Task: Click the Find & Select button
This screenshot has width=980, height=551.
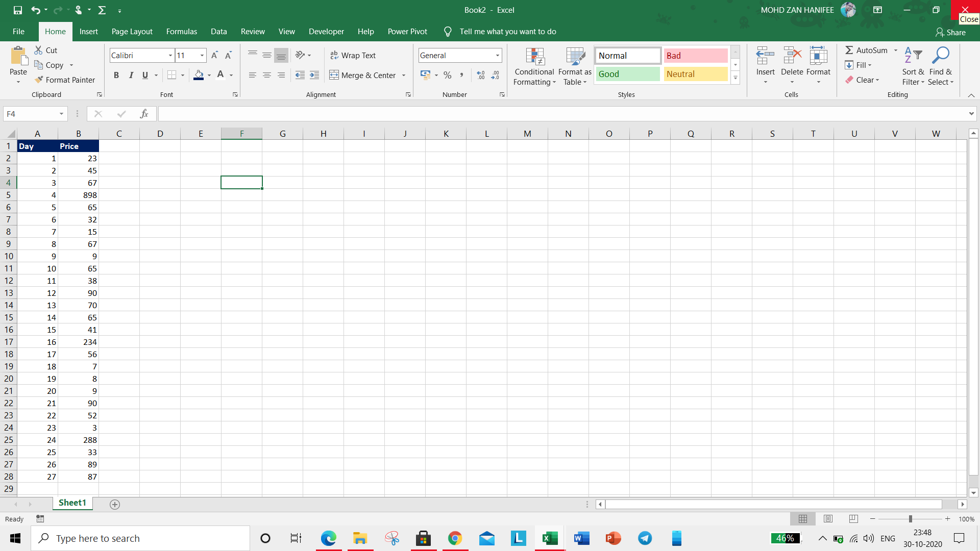Action: click(x=940, y=66)
